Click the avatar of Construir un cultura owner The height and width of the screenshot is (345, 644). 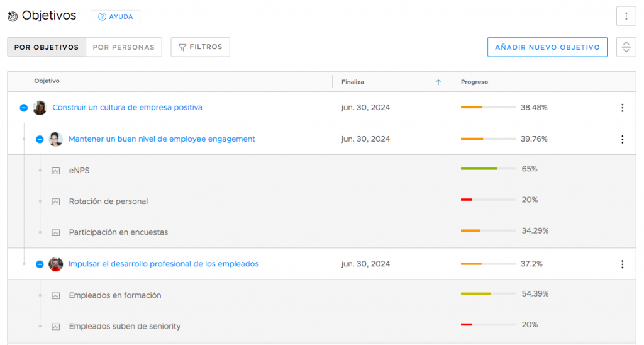click(x=40, y=108)
